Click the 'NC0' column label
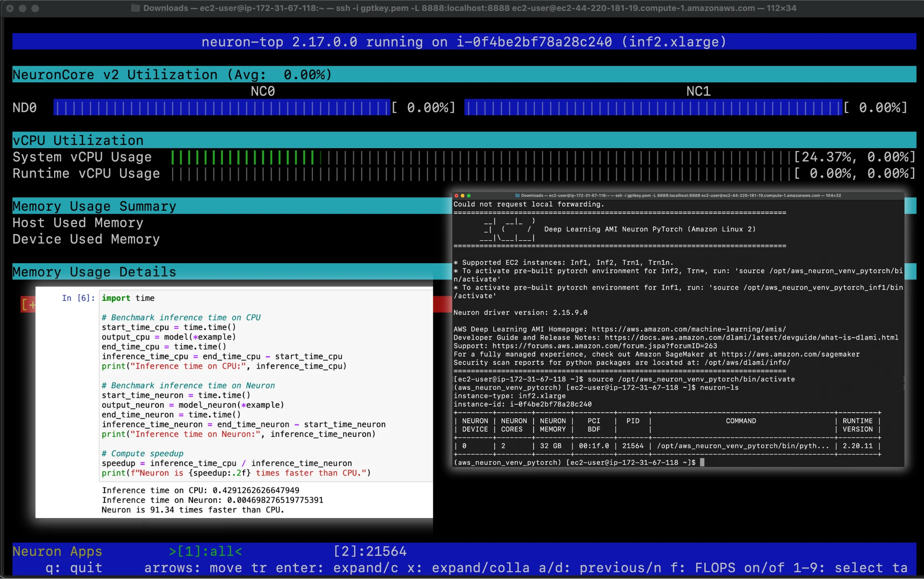Screen dimensions: 924x579 pos(263,91)
